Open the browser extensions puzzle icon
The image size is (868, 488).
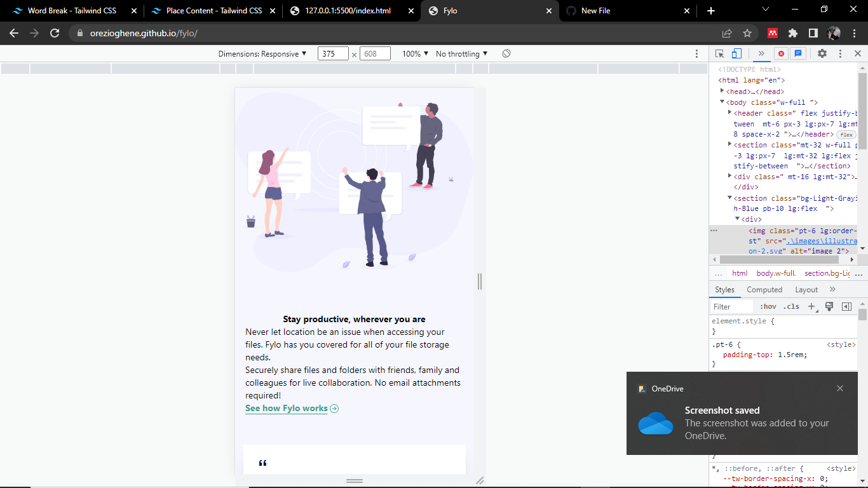[x=793, y=33]
